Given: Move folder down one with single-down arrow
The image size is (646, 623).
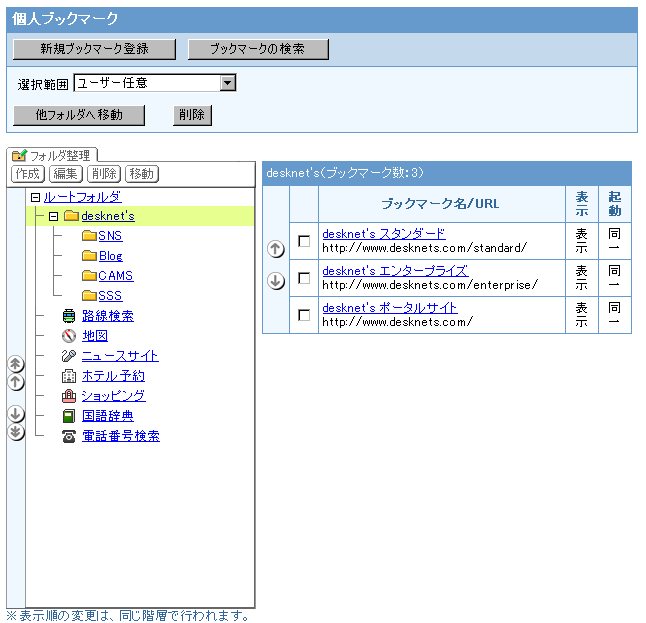Looking at the screenshot, I should click(16, 414).
